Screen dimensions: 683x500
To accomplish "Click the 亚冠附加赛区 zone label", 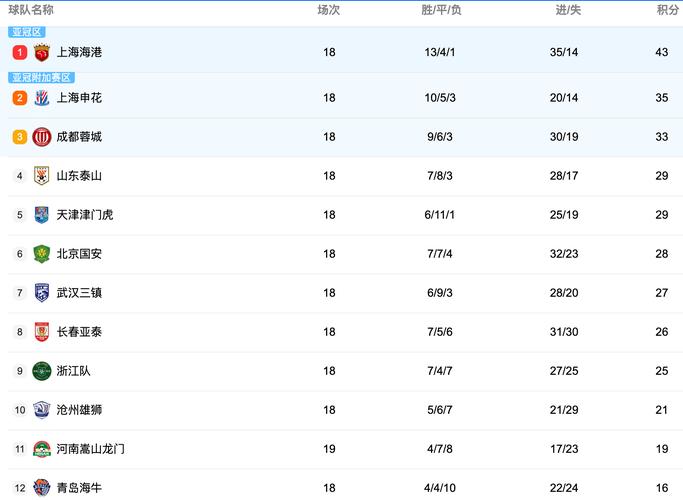I will (41, 78).
